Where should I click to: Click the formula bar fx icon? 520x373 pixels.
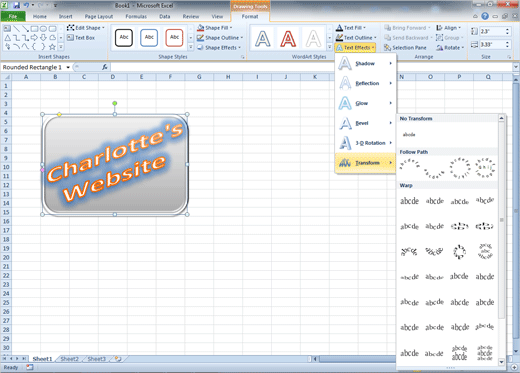tap(105, 67)
